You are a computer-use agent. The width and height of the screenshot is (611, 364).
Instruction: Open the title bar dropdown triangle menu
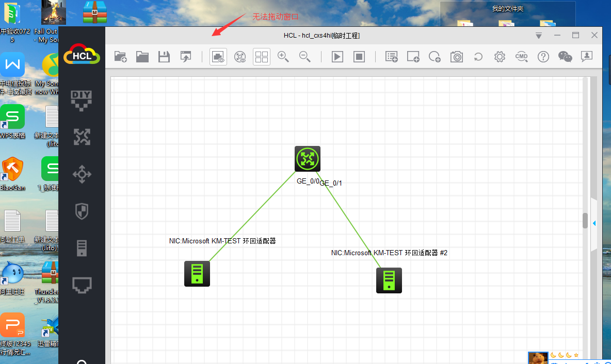(x=539, y=36)
